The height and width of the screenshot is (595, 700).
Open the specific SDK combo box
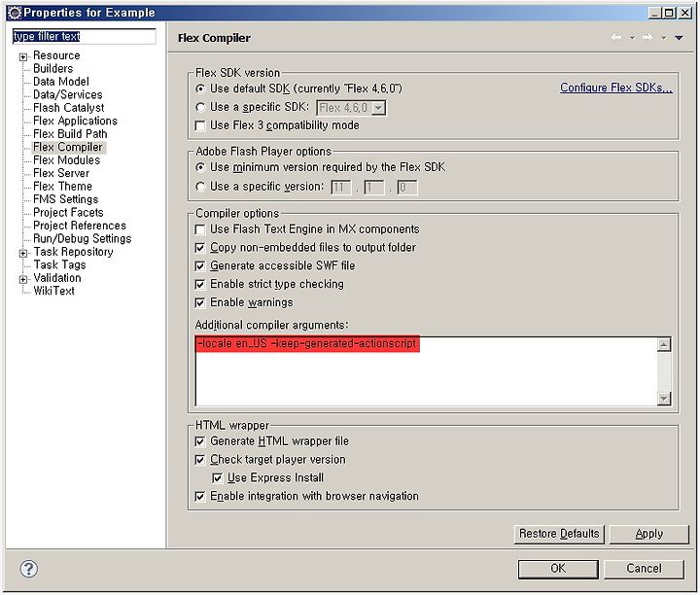click(351, 108)
